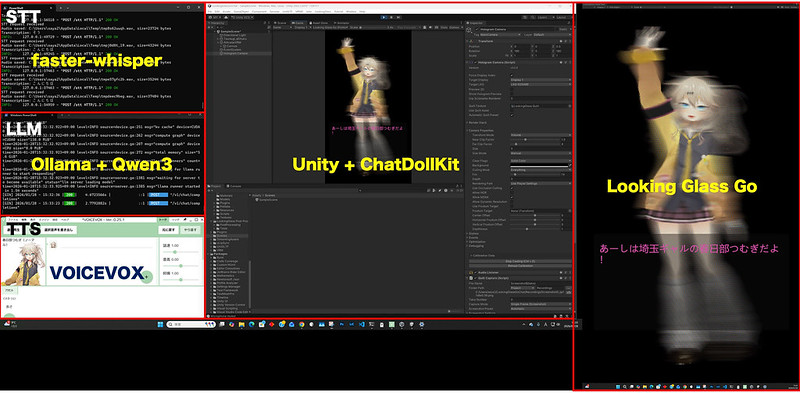Toggle the Allow MSAA checkbox
This screenshot has height=393, width=800.
click(512, 197)
